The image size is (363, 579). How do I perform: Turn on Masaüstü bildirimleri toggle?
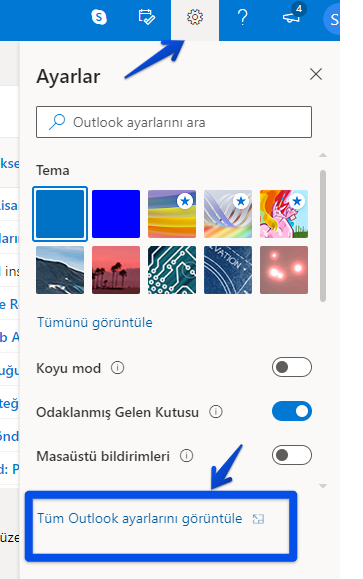[x=292, y=455]
